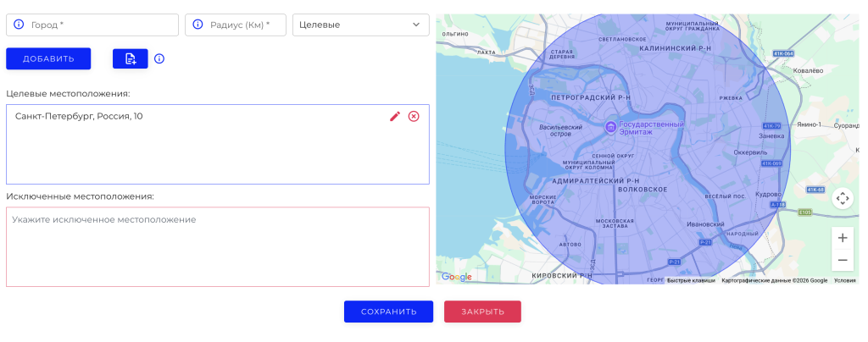Click the info icon in the city field
This screenshot has height=342, width=868.
[x=19, y=25]
